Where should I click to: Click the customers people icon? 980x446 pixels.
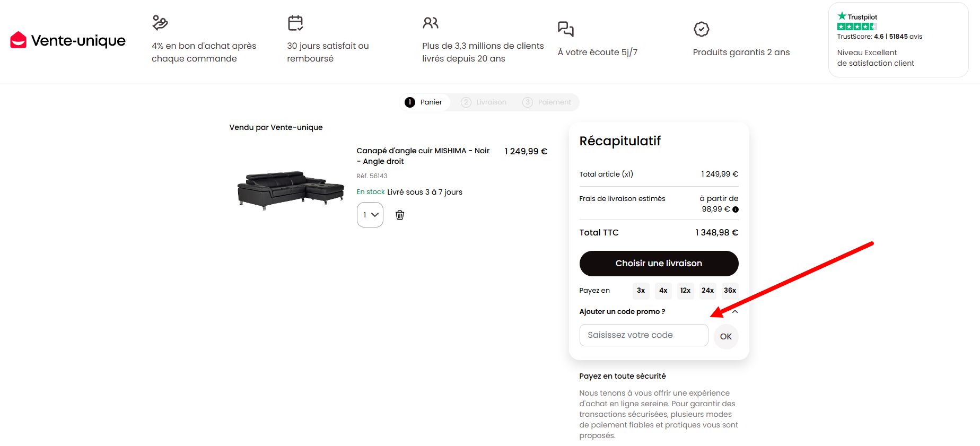pyautogui.click(x=431, y=23)
